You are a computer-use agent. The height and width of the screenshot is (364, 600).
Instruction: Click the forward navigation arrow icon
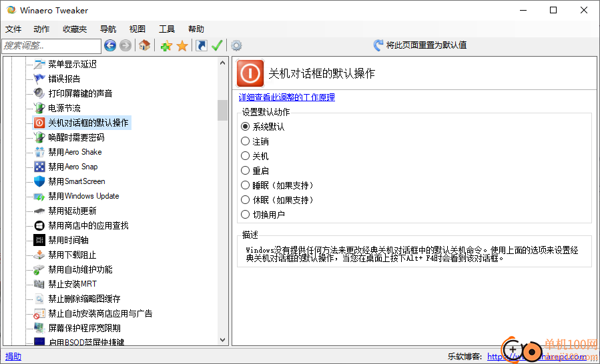click(125, 46)
